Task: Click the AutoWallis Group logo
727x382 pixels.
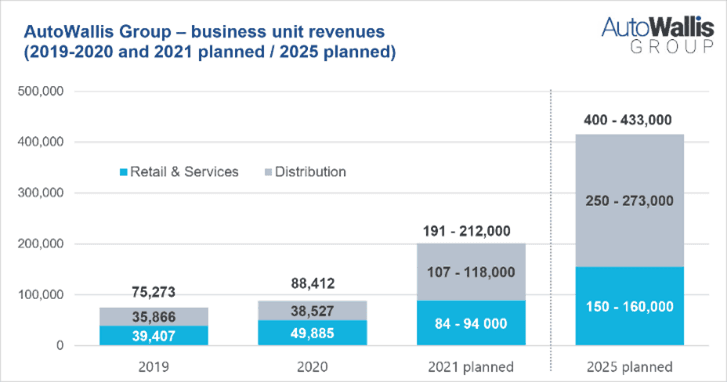Action: tap(657, 35)
